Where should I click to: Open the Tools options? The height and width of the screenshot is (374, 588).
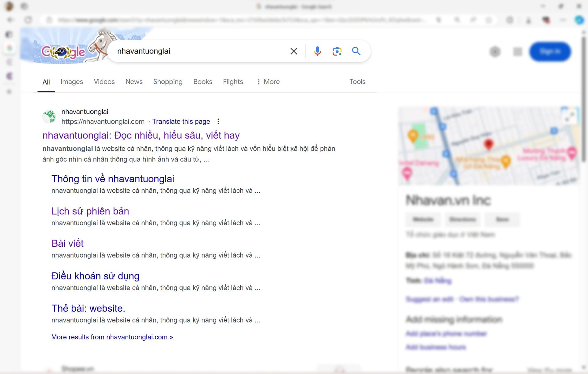(x=357, y=82)
